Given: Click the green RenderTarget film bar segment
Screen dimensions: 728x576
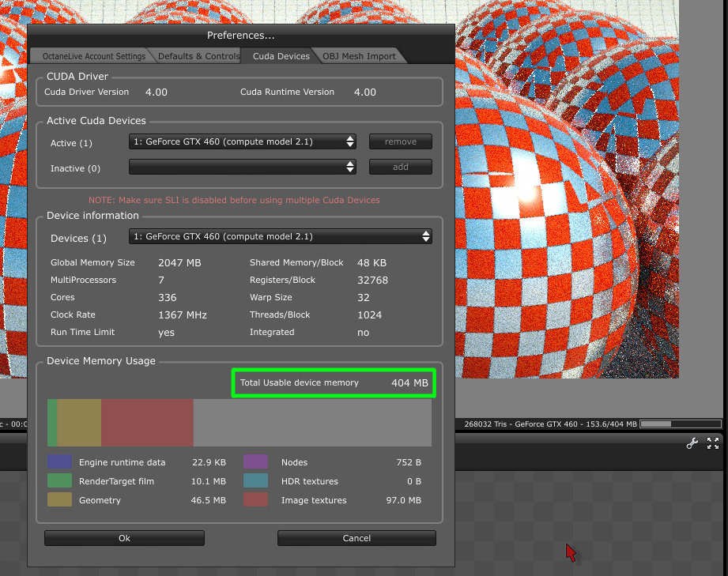Looking at the screenshot, I should [52, 423].
